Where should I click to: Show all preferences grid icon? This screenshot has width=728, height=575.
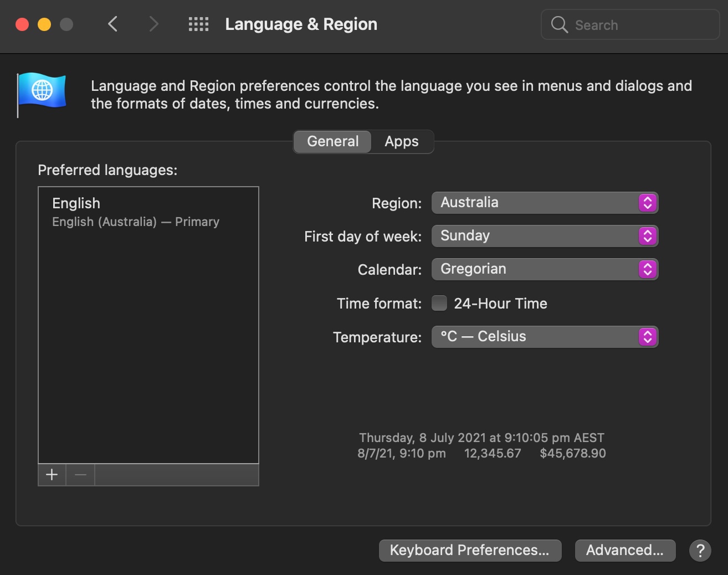[198, 24]
